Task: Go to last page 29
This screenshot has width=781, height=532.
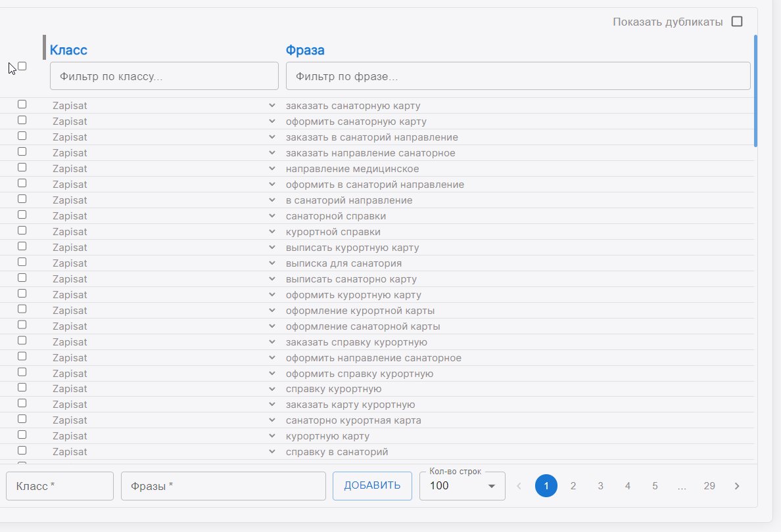Action: click(x=709, y=486)
